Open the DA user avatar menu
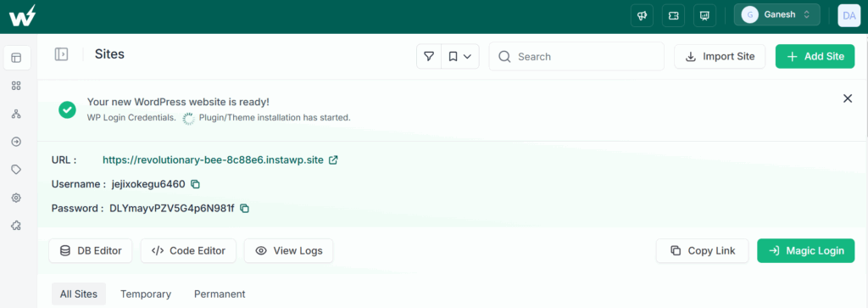Screen dimensions: 868x308 (x=849, y=15)
